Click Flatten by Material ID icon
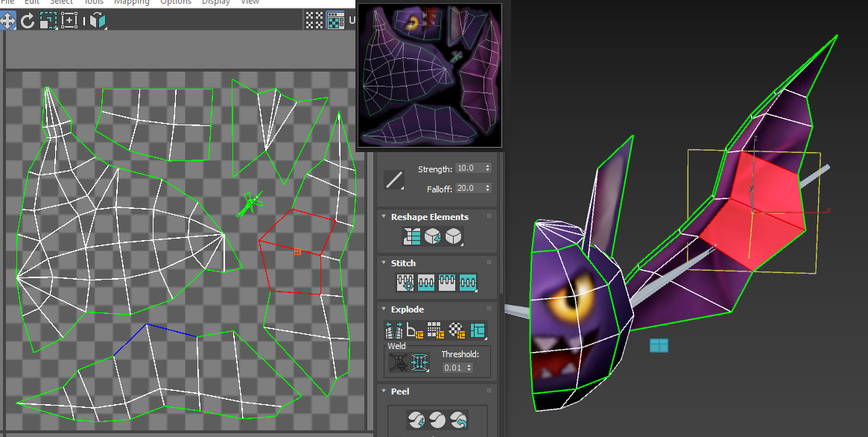 [457, 330]
